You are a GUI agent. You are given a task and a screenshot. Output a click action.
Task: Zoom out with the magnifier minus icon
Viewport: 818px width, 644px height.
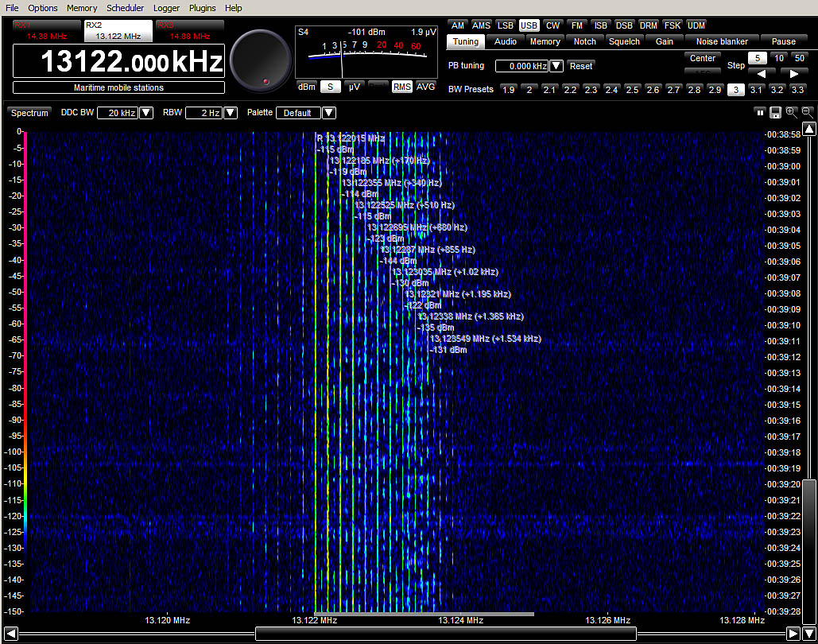coord(807,112)
